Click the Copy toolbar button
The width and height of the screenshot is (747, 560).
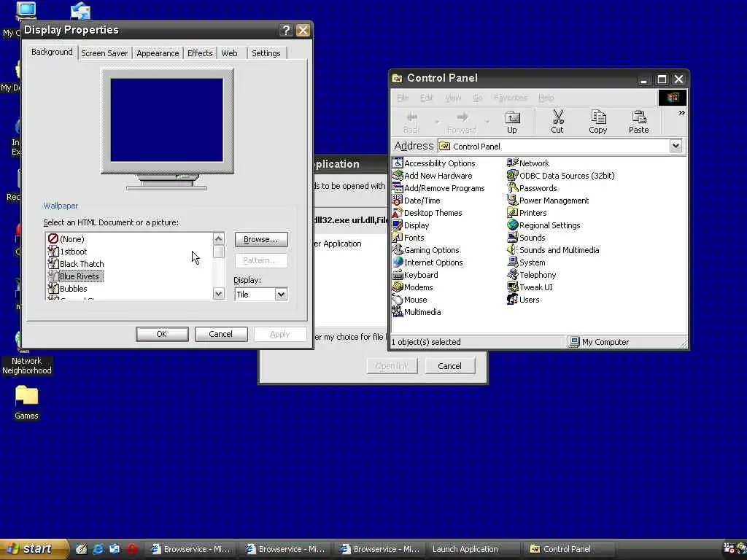(598, 122)
